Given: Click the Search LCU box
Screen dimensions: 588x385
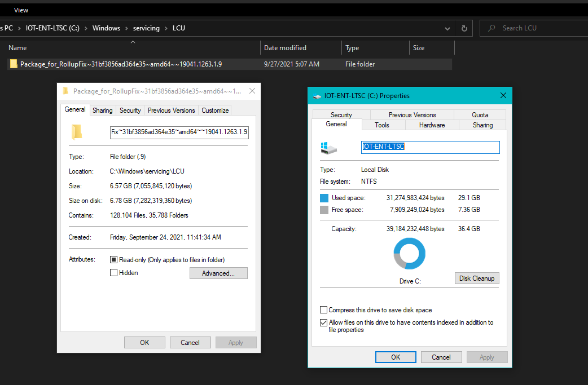Looking at the screenshot, I should (534, 28).
